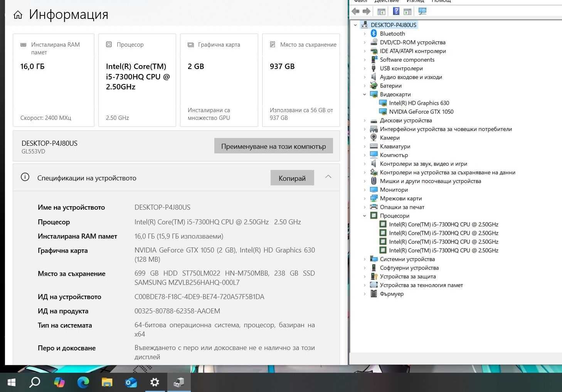Launch Copilot from the taskbar
The height and width of the screenshot is (392, 562).
coord(59,382)
